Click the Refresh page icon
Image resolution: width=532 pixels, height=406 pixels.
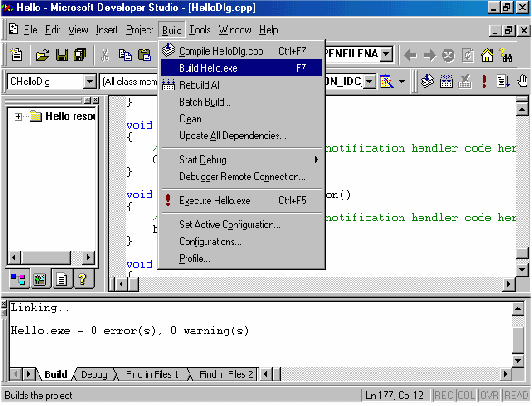point(468,55)
